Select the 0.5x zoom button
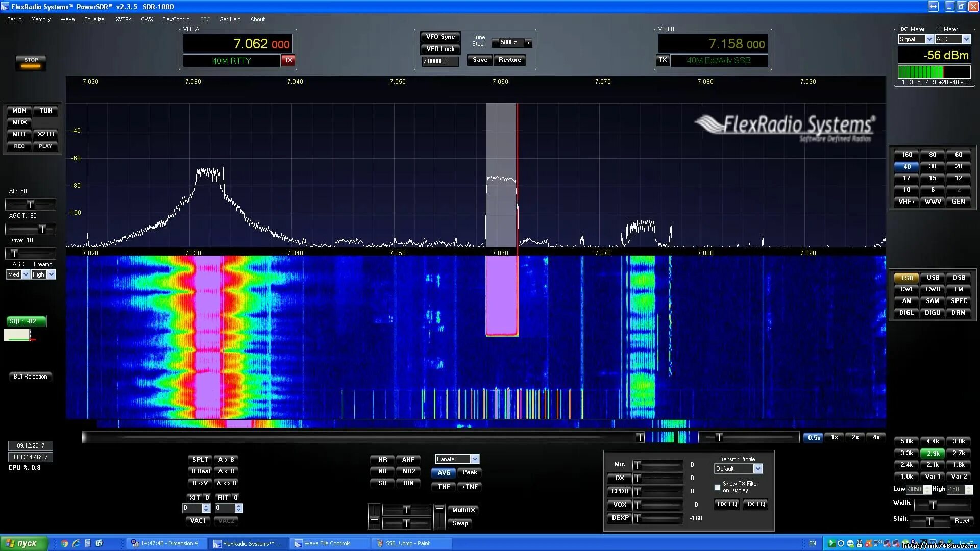The height and width of the screenshot is (551, 980). (814, 437)
